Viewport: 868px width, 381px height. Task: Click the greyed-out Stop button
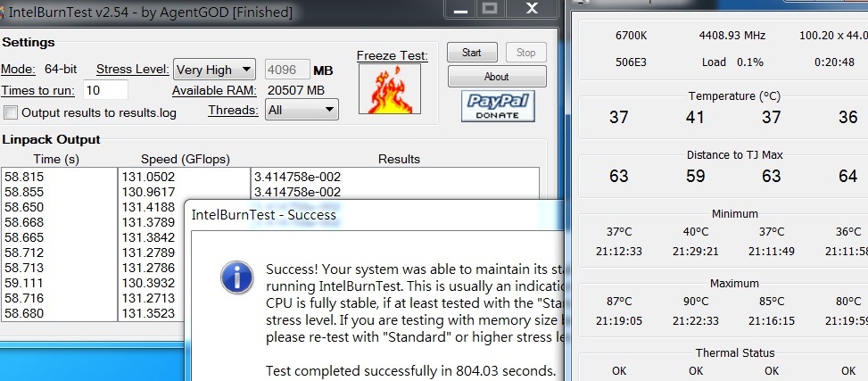point(526,53)
